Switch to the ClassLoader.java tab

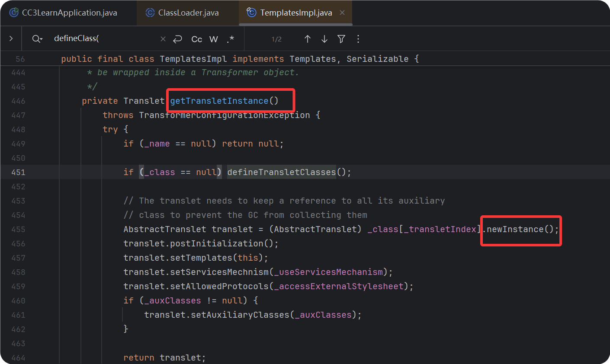click(186, 13)
